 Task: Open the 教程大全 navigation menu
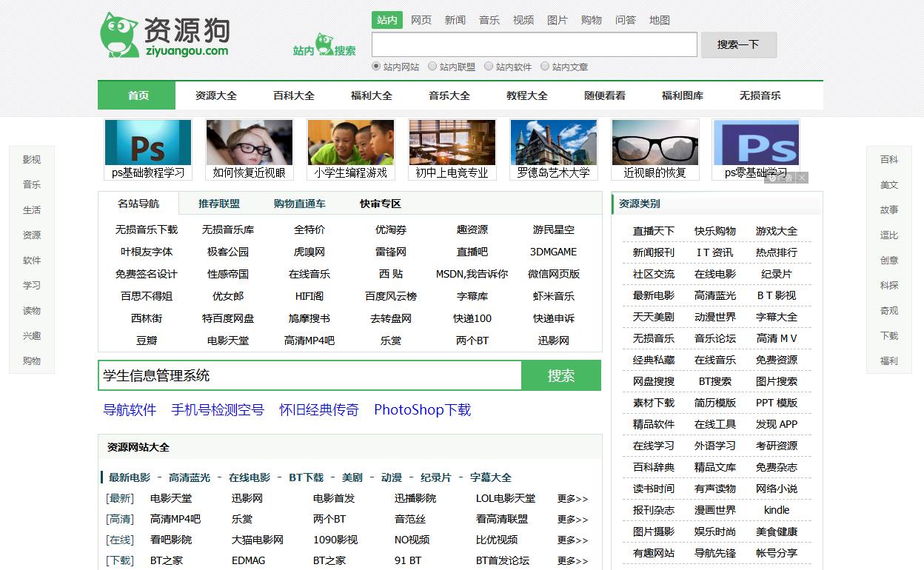click(x=526, y=95)
